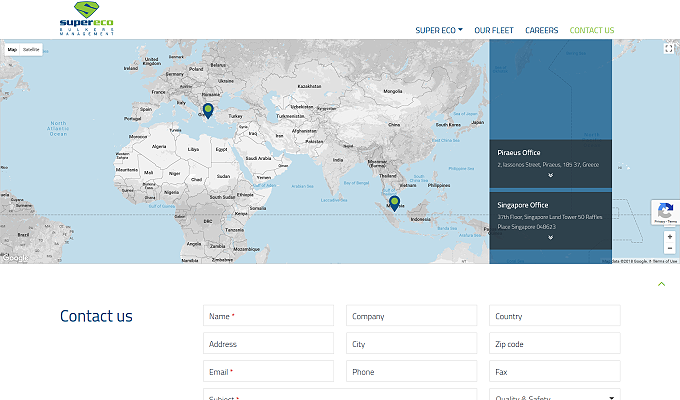The height and width of the screenshot is (400, 680).
Task: Focus the Phone input field
Action: point(412,371)
